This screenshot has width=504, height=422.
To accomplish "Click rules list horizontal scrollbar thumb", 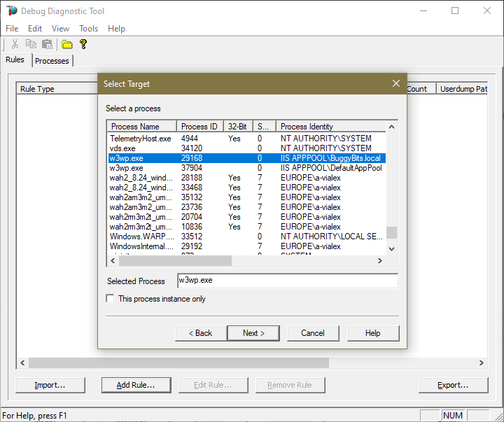I will (178, 363).
